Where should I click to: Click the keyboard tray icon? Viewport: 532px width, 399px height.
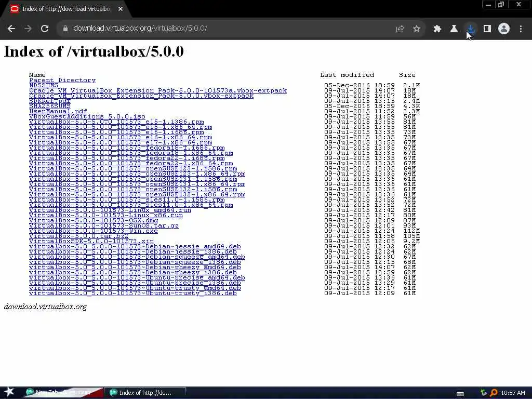[460, 394]
